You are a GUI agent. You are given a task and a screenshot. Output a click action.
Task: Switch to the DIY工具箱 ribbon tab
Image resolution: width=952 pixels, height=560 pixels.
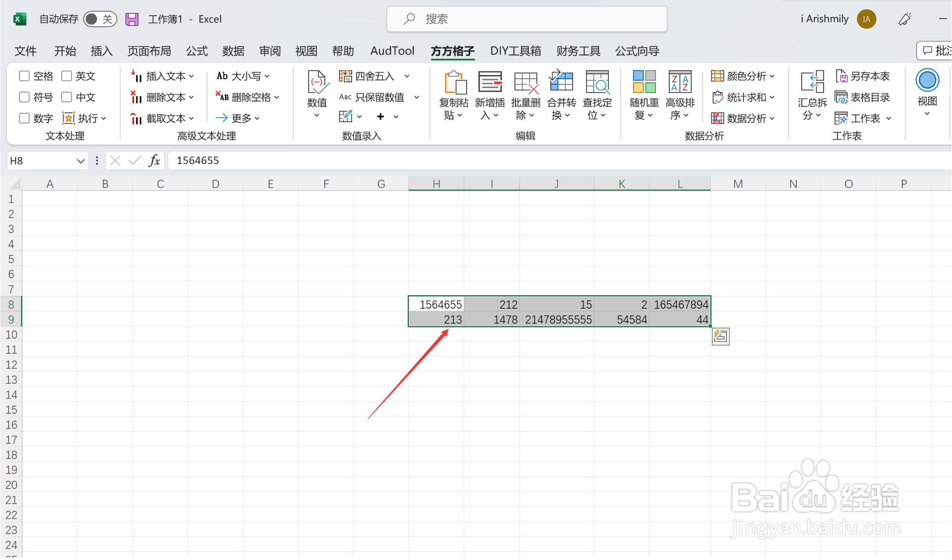click(515, 51)
